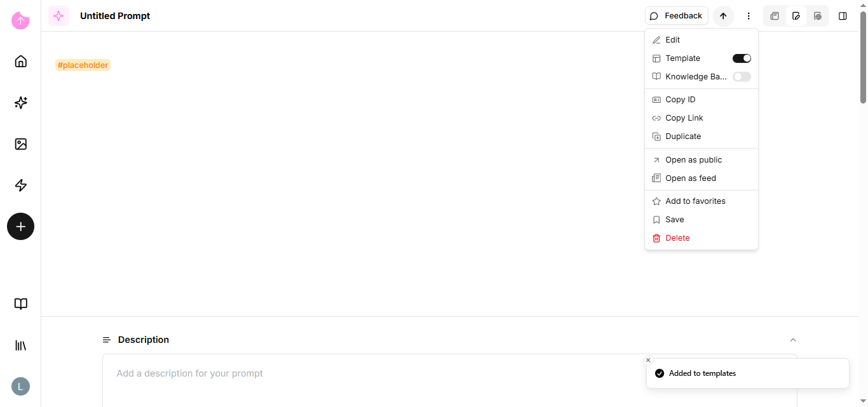
Task: Open the sparkles AI icon in sidebar
Action: pyautogui.click(x=21, y=102)
